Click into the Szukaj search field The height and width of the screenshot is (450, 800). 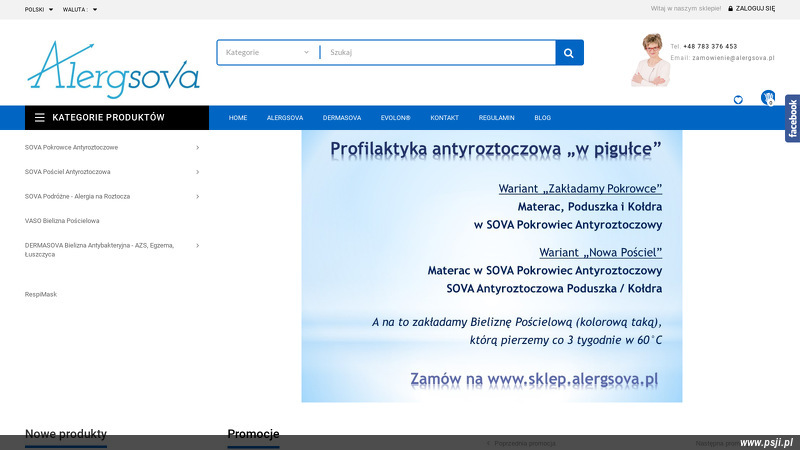point(439,53)
